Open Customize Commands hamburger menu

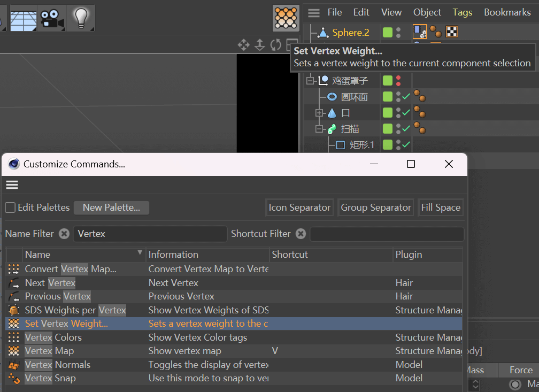tap(12, 185)
